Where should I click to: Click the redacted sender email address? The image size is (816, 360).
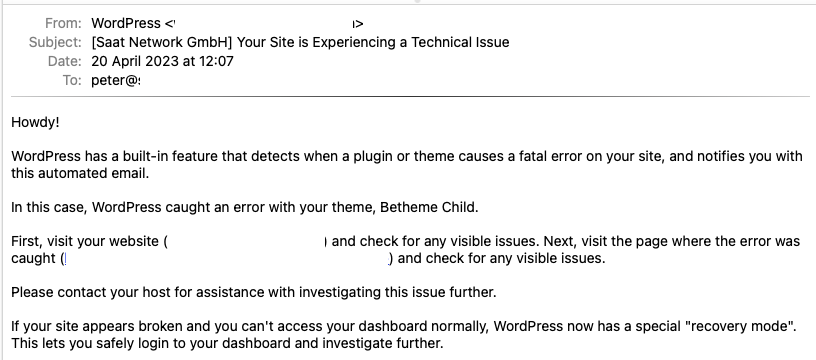264,23
